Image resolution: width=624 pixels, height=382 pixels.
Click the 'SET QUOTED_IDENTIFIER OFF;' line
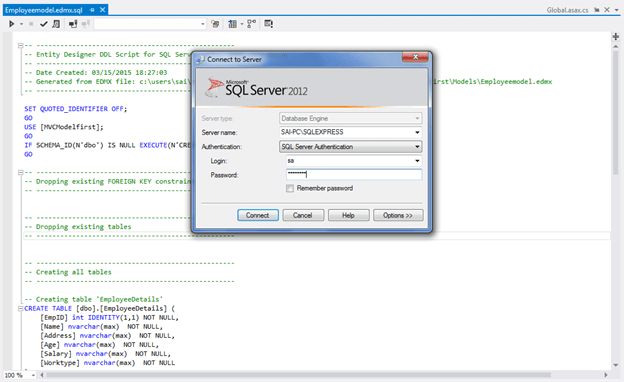76,109
